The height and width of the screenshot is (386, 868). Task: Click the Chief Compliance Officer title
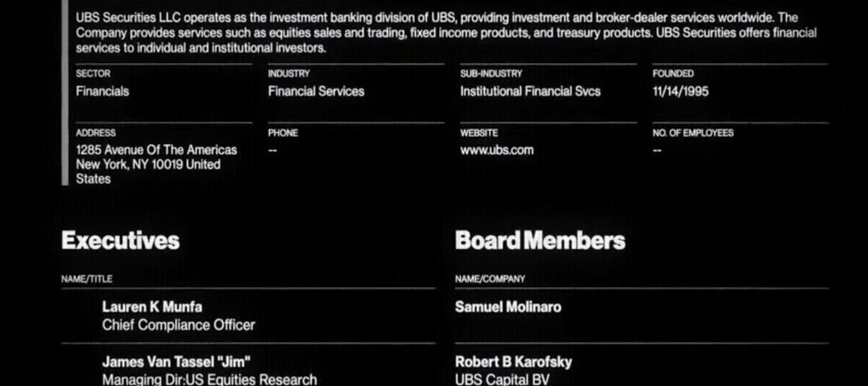(178, 325)
